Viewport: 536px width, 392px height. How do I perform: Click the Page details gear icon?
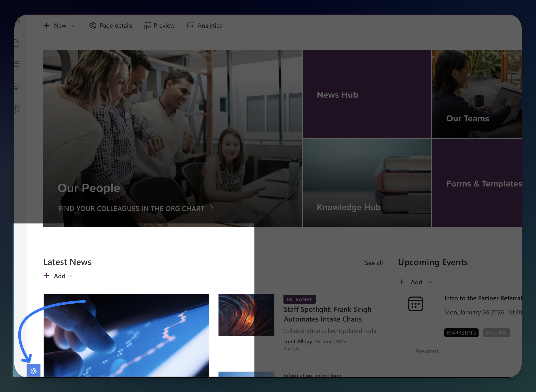[93, 26]
